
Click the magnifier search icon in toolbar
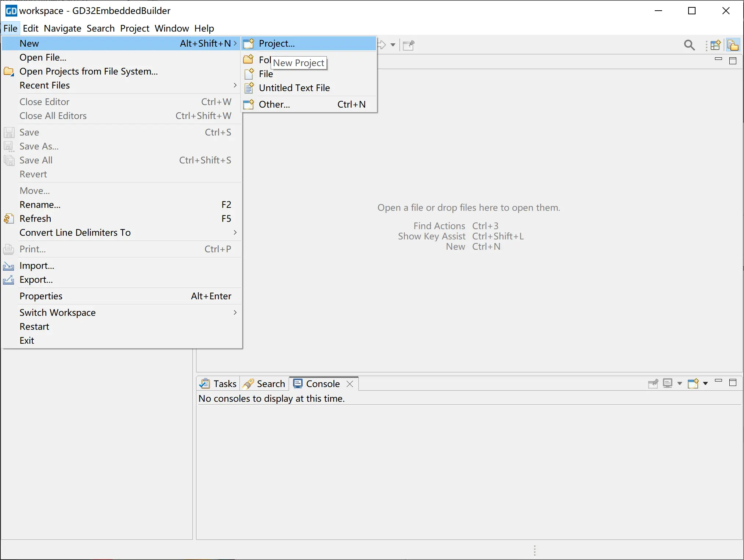[x=689, y=45]
